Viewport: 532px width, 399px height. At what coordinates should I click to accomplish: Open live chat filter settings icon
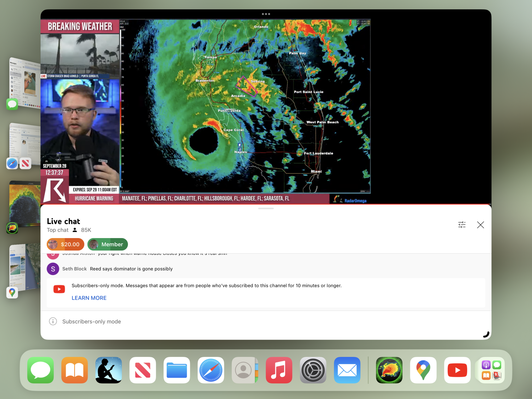point(462,225)
